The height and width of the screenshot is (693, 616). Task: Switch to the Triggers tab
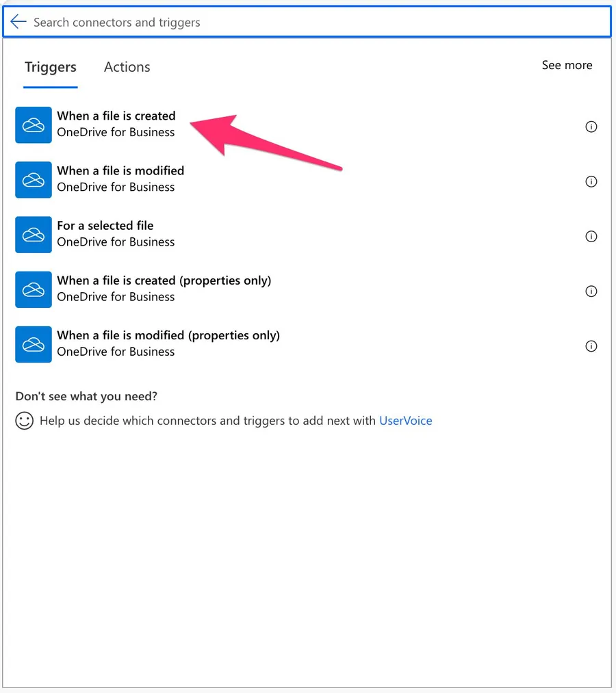(x=51, y=67)
